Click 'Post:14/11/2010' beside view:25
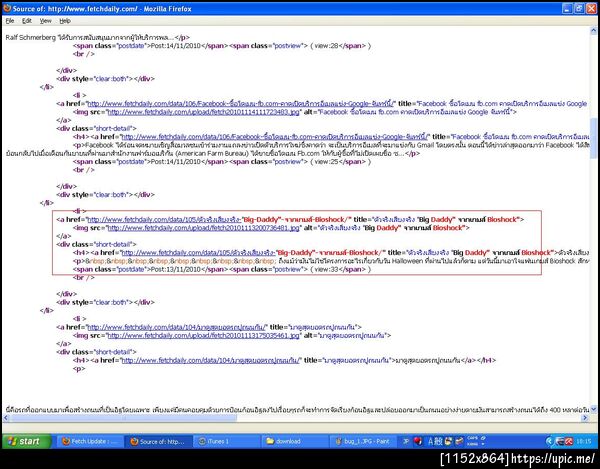 pyautogui.click(x=176, y=162)
